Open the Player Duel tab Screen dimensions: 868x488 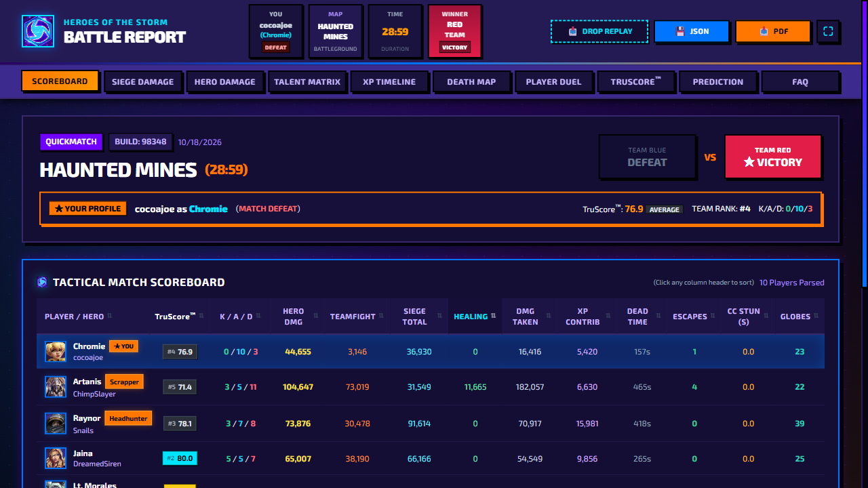pos(553,81)
